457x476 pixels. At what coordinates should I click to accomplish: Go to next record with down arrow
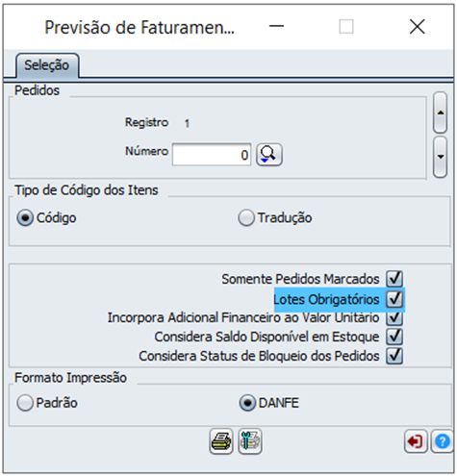[440, 157]
